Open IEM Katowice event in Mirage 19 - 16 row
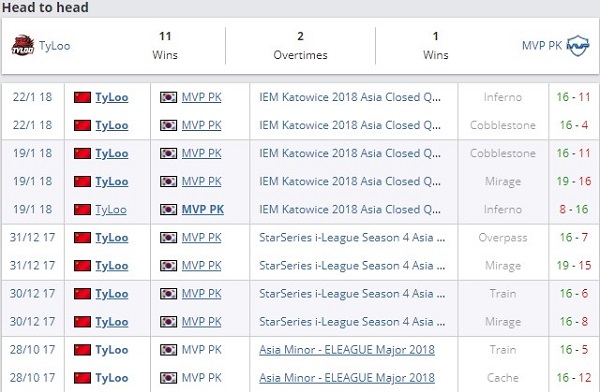The image size is (600, 392). coord(350,181)
